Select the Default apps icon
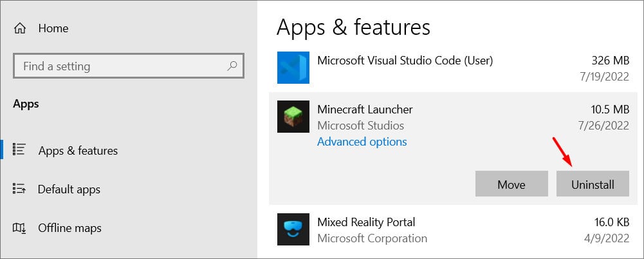Viewport: 644px width, 259px height. pyautogui.click(x=19, y=189)
